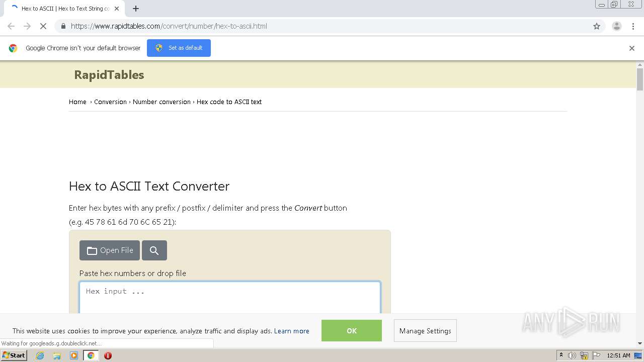Image resolution: width=644 pixels, height=362 pixels.
Task: Click the 12:51 AM taskbar clock
Action: point(618,355)
